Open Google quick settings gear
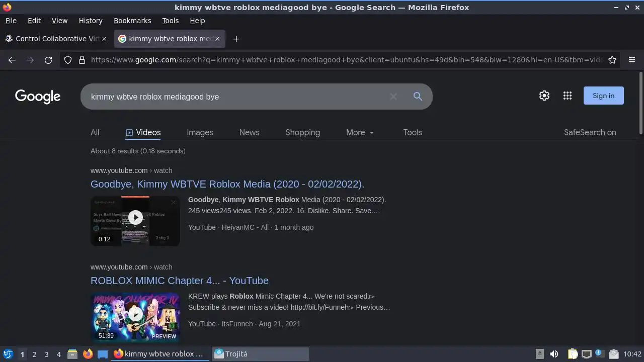The image size is (644, 362). (544, 96)
